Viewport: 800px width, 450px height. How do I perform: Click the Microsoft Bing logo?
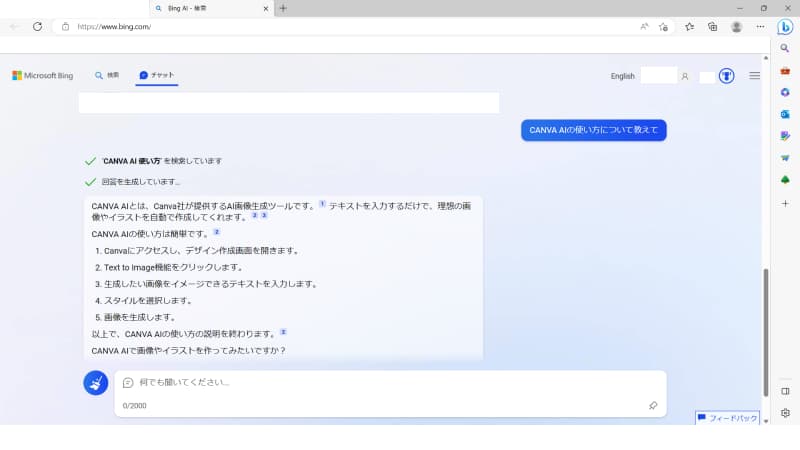tap(43, 76)
